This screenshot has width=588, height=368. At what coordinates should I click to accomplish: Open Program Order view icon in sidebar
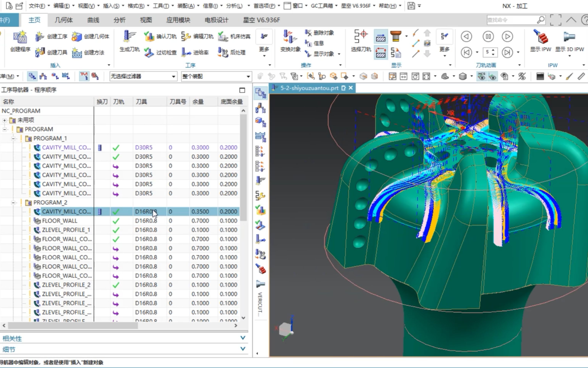point(261,93)
